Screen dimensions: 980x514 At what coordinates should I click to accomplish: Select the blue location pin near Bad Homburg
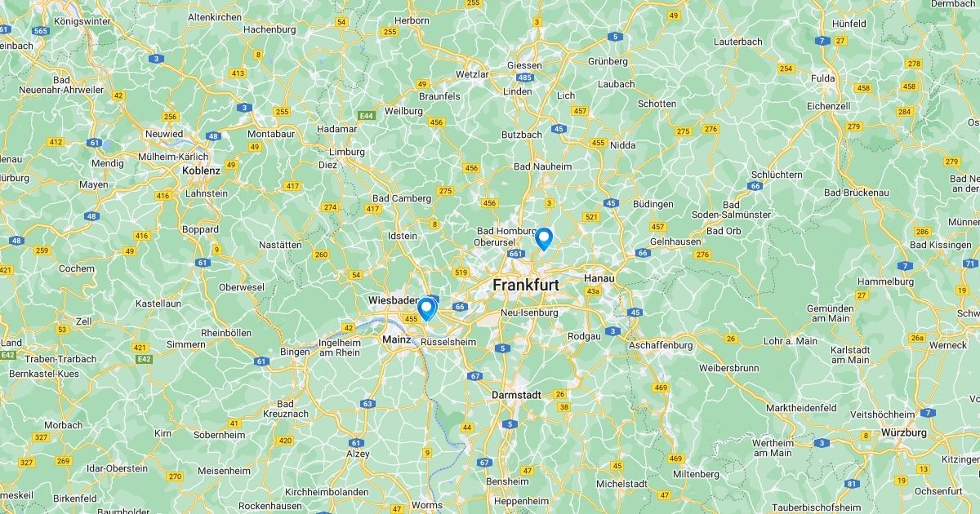544,238
